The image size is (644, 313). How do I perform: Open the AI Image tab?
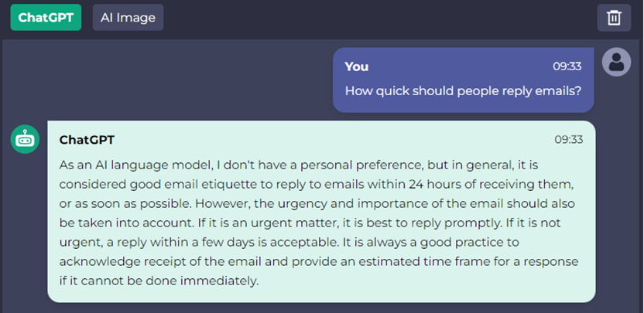click(x=128, y=18)
